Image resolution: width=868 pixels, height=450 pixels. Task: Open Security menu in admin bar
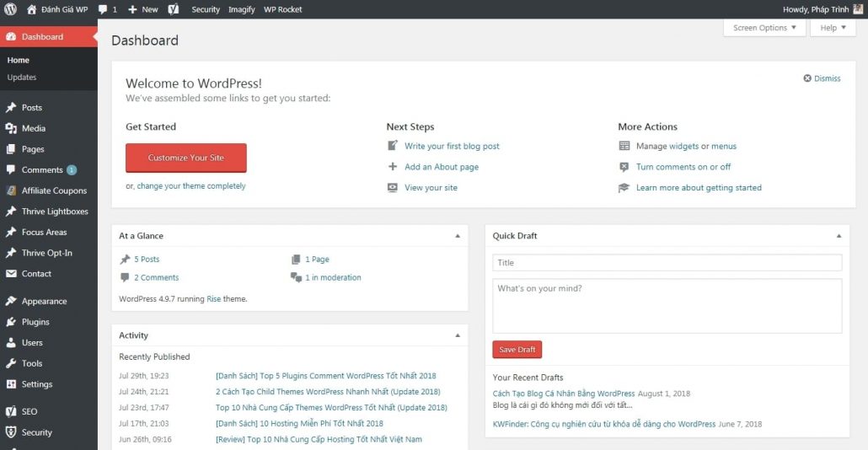click(206, 9)
